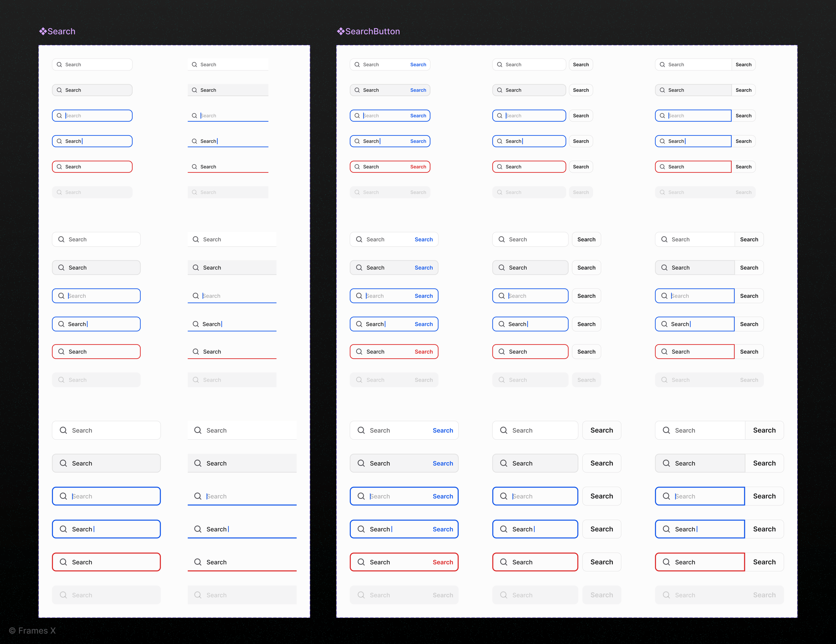Click inside medium red outlined input, Search frame
The height and width of the screenshot is (644, 836).
(x=96, y=351)
